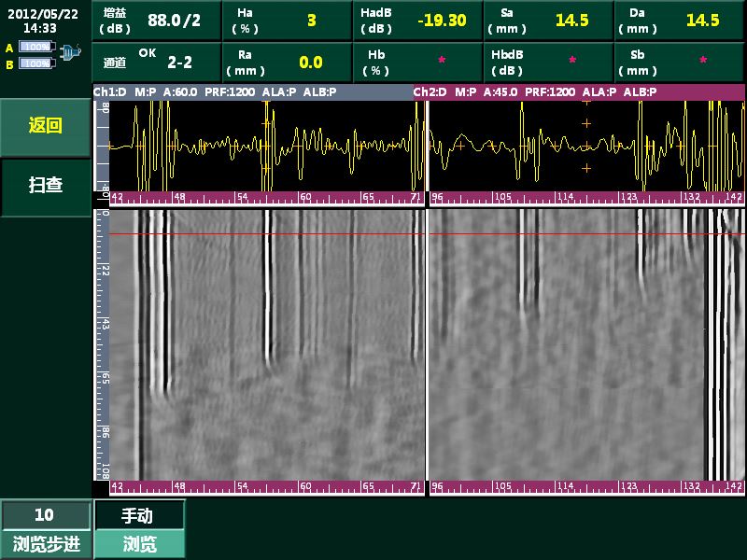Viewport: 747px width, 560px height.
Task: Click battery A charge level indicator
Action: click(35, 47)
